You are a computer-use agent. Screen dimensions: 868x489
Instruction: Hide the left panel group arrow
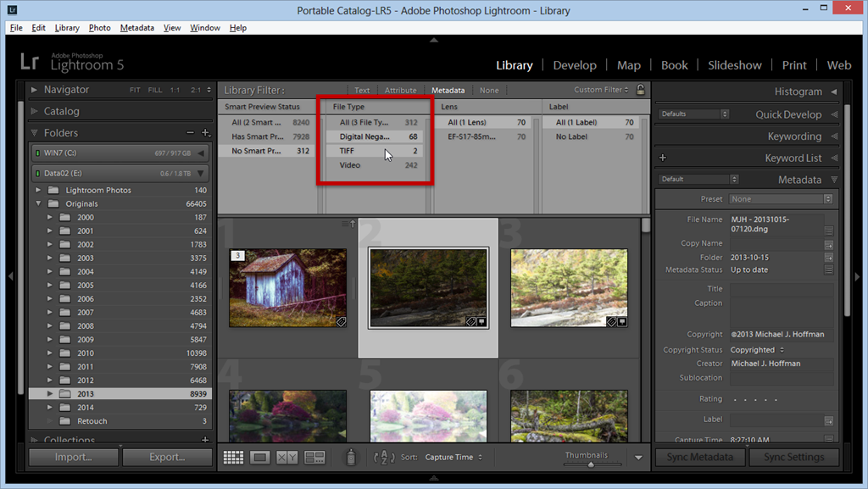[10, 276]
